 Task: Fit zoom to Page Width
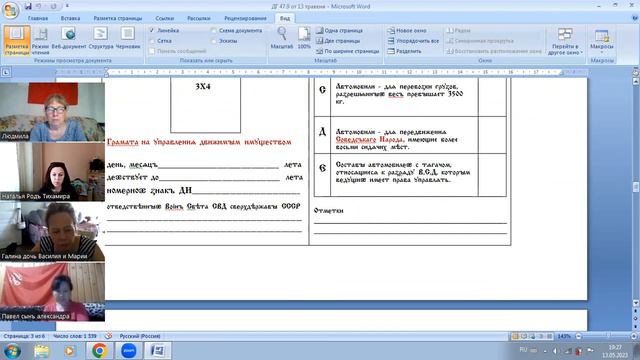pyautogui.click(x=347, y=51)
